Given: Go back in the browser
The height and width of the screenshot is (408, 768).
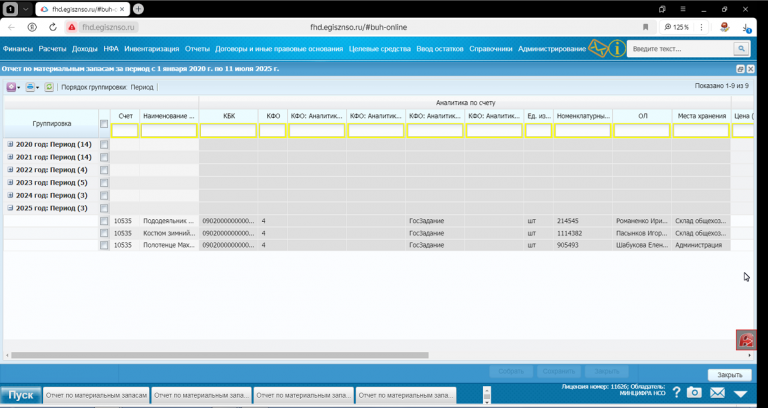Looking at the screenshot, I should point(12,27).
